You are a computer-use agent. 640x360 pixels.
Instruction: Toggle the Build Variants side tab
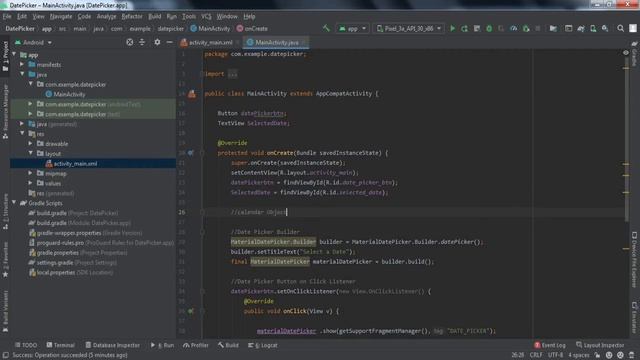pos(5,311)
